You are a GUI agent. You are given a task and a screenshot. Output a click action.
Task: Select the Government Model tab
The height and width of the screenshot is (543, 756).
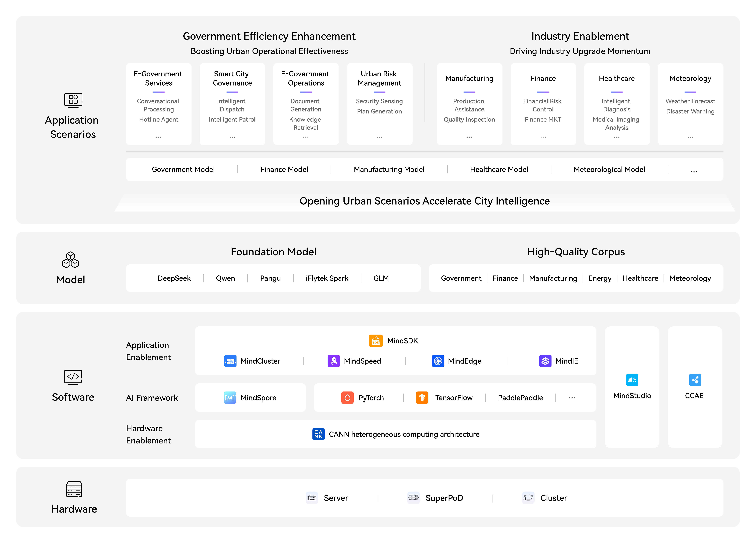coord(183,169)
